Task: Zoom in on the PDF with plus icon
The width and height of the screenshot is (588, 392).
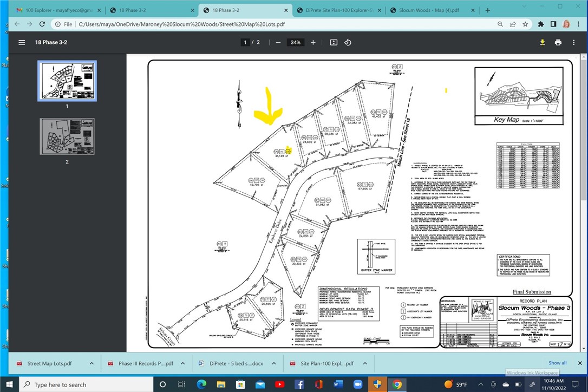Action: pyautogui.click(x=313, y=42)
